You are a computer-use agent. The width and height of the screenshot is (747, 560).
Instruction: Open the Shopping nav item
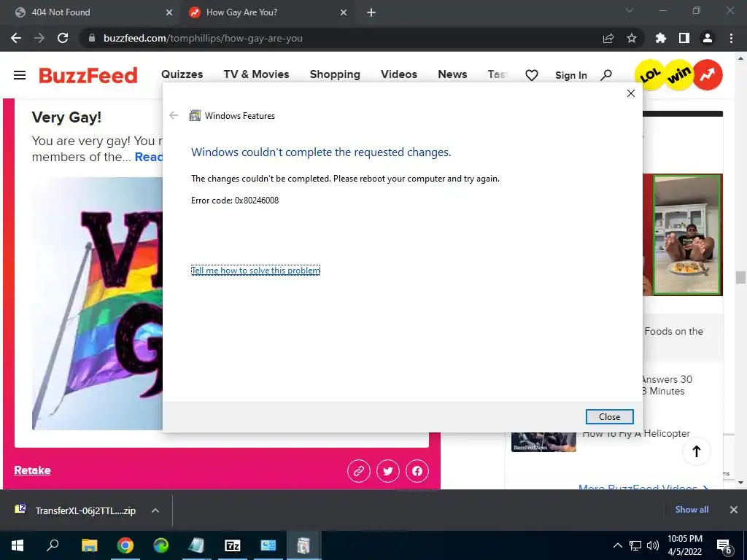335,74
